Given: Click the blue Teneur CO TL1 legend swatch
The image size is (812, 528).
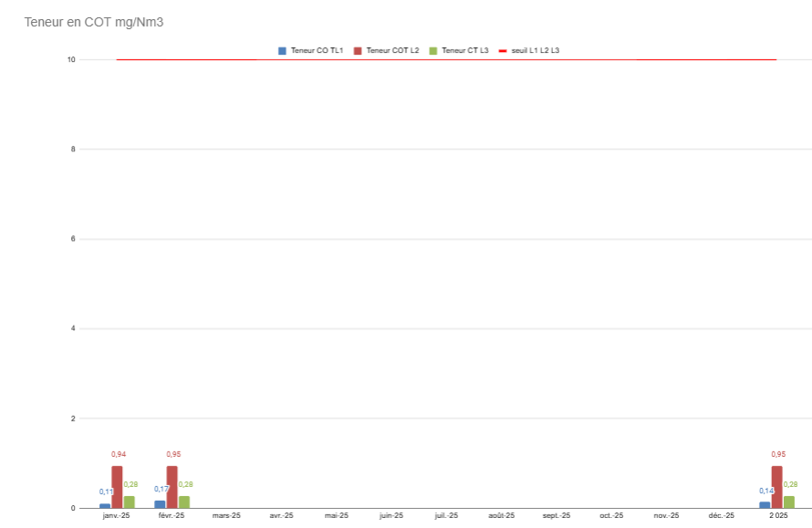Looking at the screenshot, I should point(282,51).
